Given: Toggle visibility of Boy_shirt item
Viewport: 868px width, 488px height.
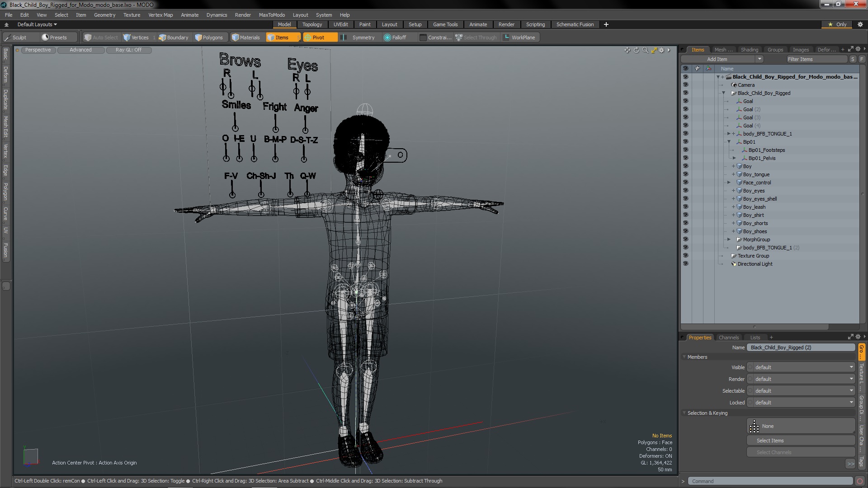Looking at the screenshot, I should (685, 215).
